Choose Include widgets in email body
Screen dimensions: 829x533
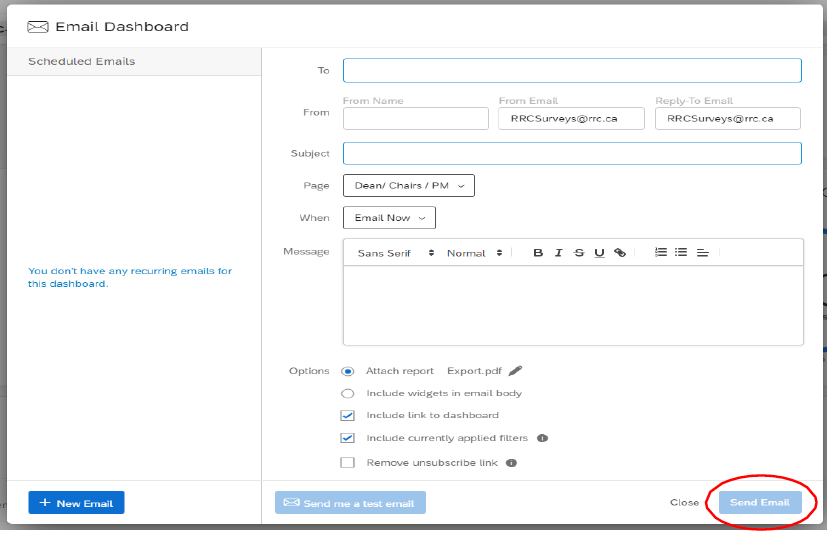pyautogui.click(x=348, y=393)
